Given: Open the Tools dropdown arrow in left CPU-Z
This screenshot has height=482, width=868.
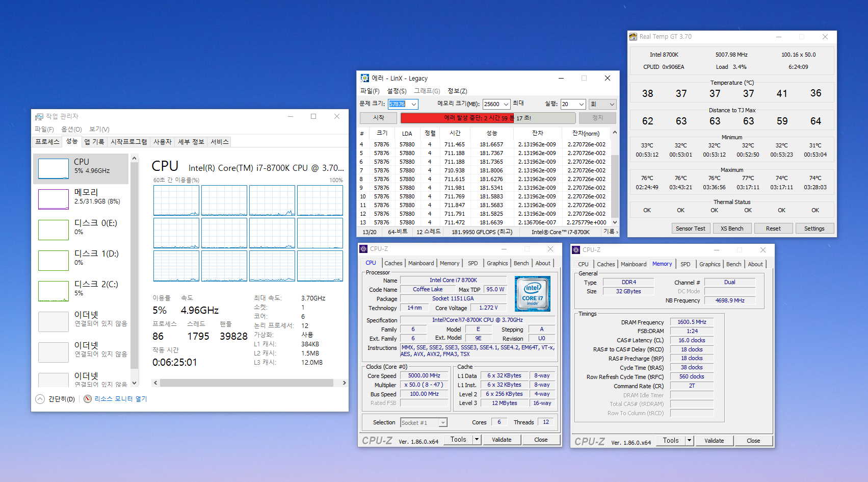Looking at the screenshot, I should pyautogui.click(x=477, y=439).
